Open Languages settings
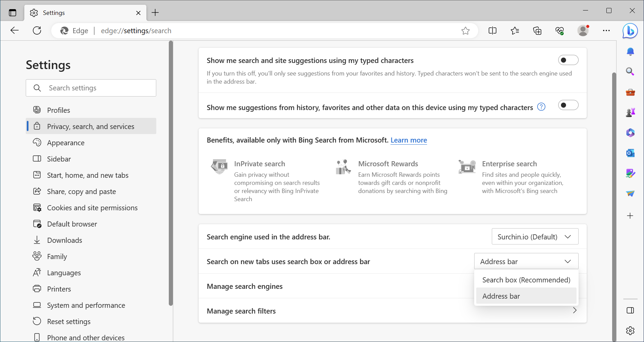 [91, 273]
